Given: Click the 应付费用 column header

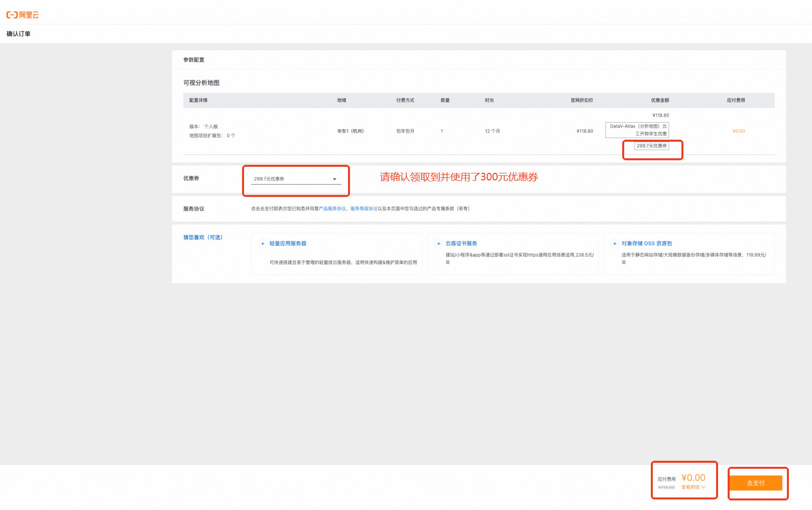Looking at the screenshot, I should (736, 100).
